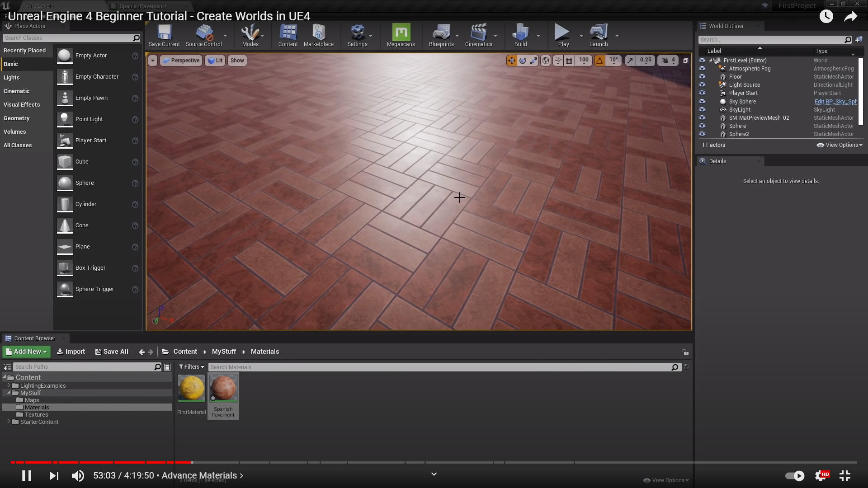
Task: Click the Add New button
Action: pyautogui.click(x=26, y=352)
